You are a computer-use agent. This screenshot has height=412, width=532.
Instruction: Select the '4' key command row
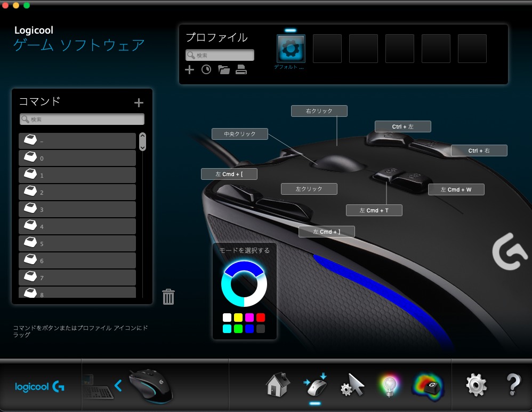tap(77, 226)
